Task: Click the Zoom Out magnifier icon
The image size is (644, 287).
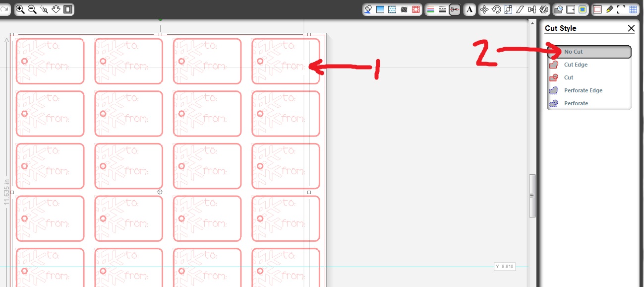Action: coord(32,9)
